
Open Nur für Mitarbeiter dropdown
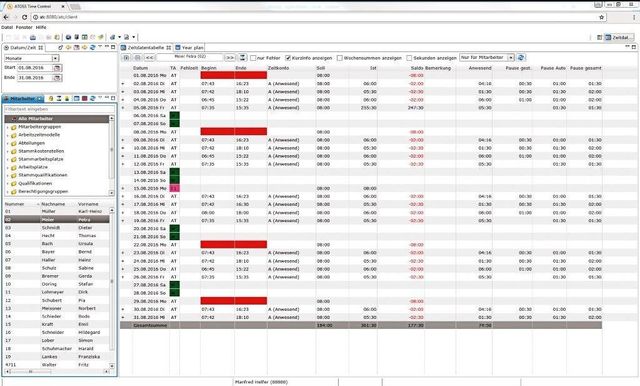coord(511,58)
